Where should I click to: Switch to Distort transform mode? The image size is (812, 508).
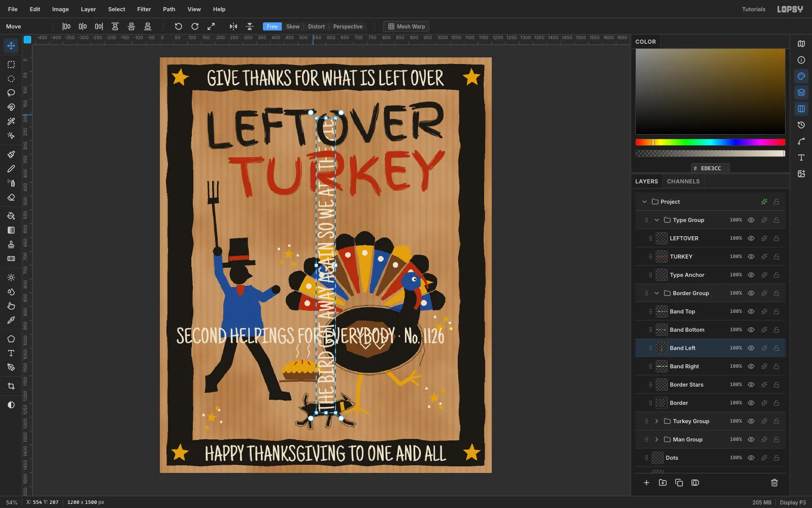(316, 26)
